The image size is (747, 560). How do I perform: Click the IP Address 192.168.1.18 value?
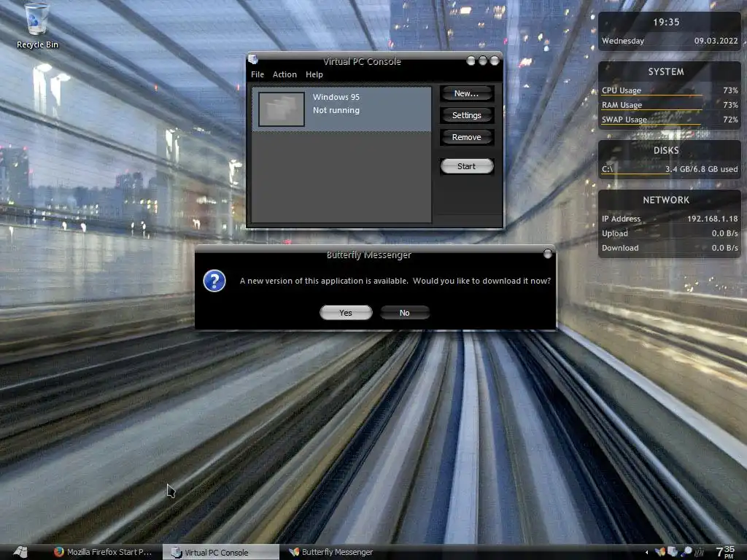(712, 219)
